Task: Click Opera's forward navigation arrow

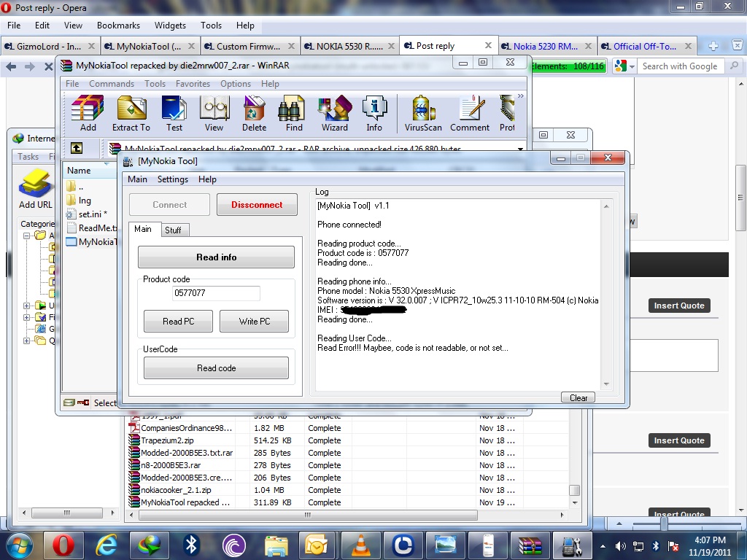Action: coord(29,66)
